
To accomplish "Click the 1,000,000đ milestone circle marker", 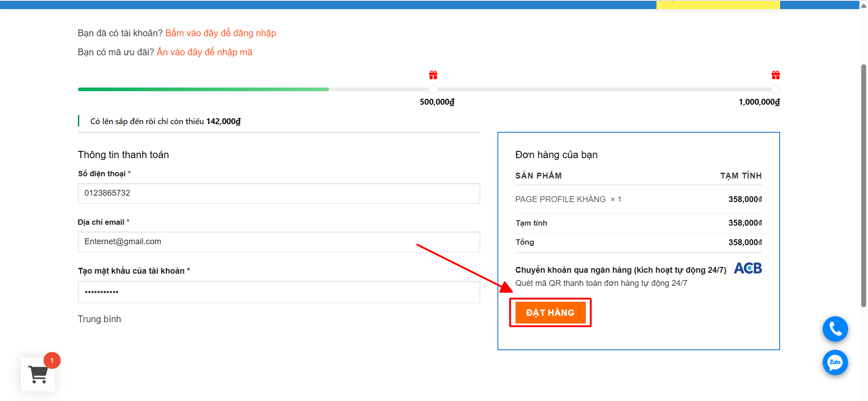I will pyautogui.click(x=776, y=89).
